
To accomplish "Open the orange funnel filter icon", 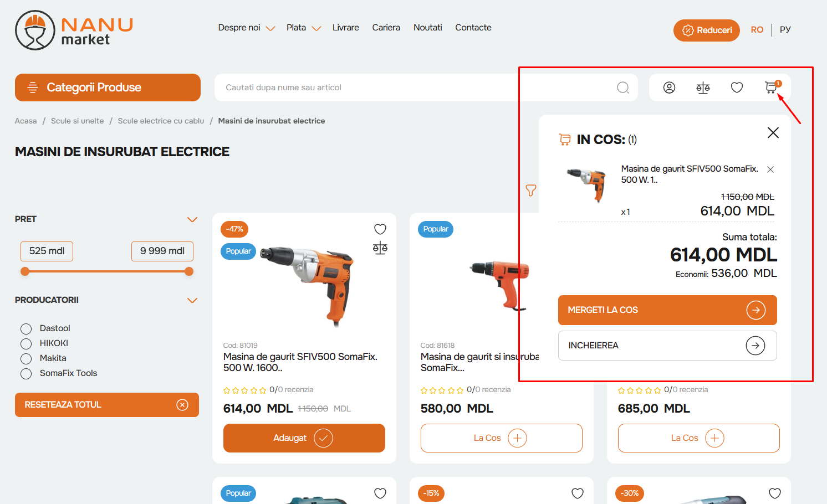I will (531, 191).
